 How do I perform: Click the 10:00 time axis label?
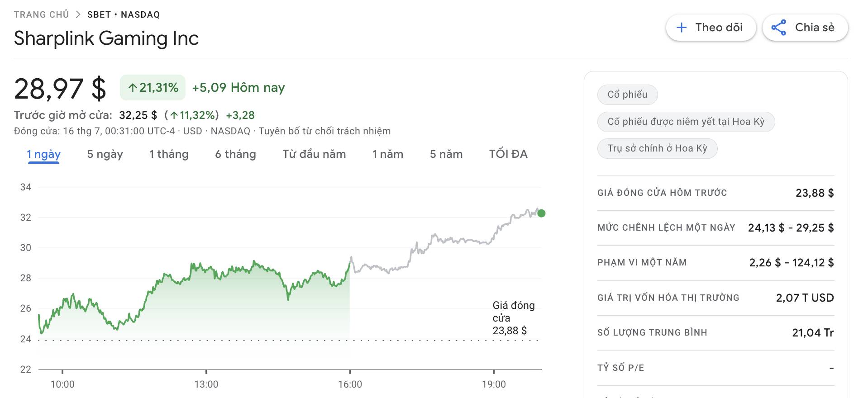pyautogui.click(x=62, y=384)
